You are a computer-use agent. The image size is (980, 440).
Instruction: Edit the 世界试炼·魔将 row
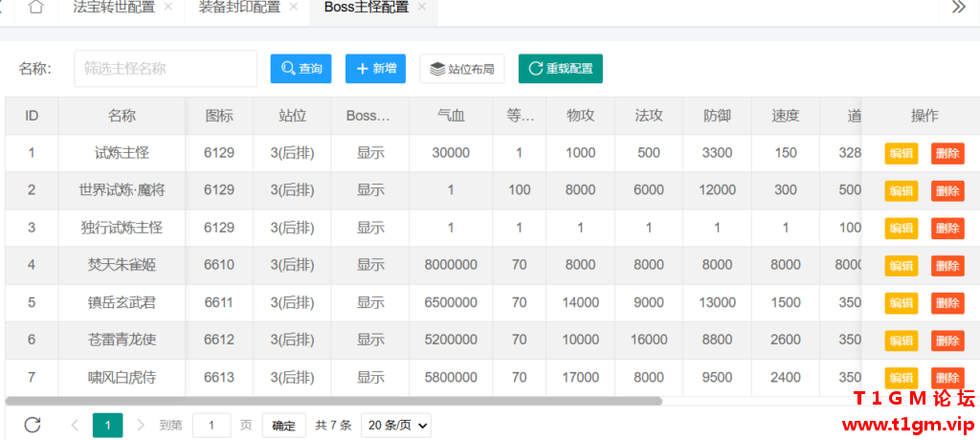pos(902,190)
